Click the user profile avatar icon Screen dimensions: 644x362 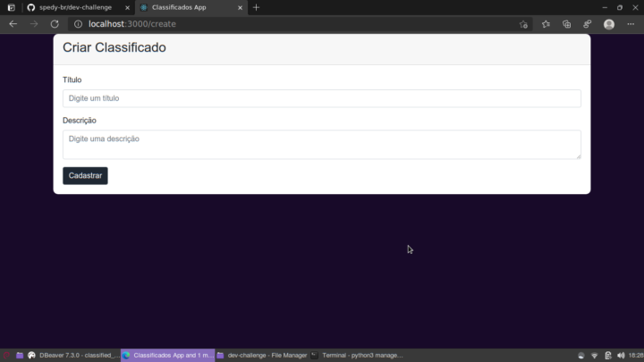(x=609, y=24)
